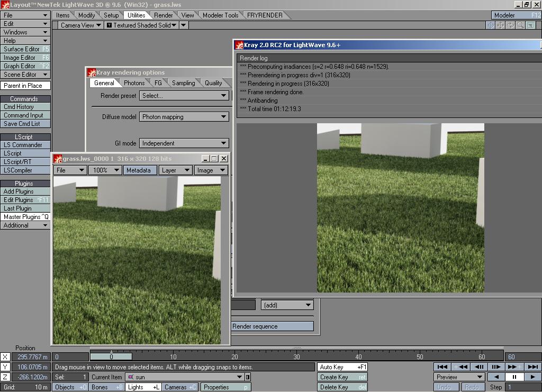Screen dimensions: 542x392
Task: Pause timeline playback
Action: pyautogui.click(x=514, y=377)
